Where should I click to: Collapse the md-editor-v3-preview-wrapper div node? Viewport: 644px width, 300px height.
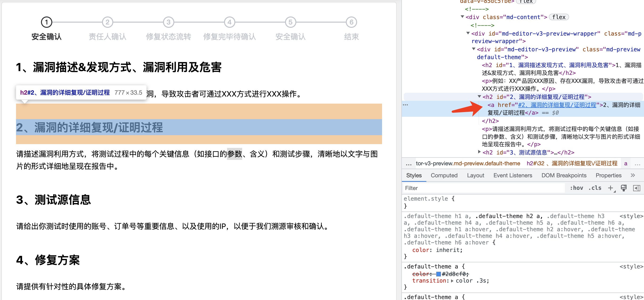[x=468, y=33]
